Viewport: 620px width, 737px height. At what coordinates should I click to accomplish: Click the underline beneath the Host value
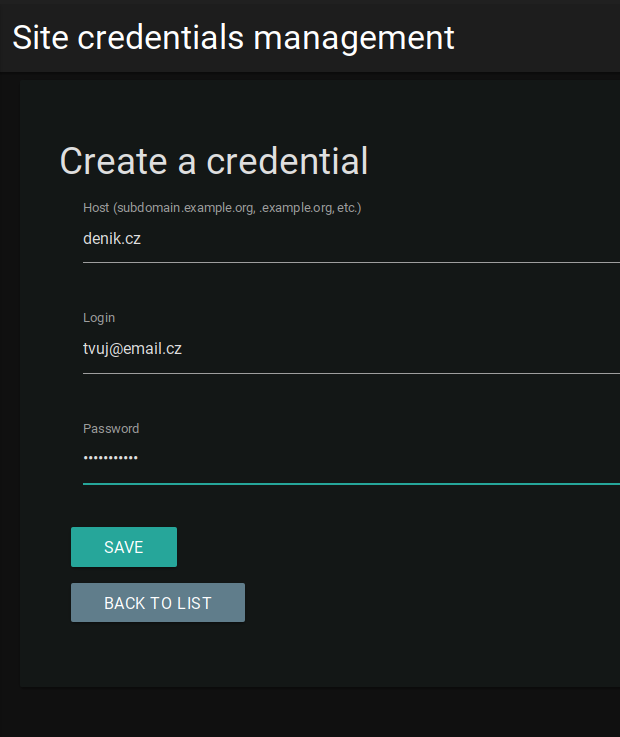(350, 262)
